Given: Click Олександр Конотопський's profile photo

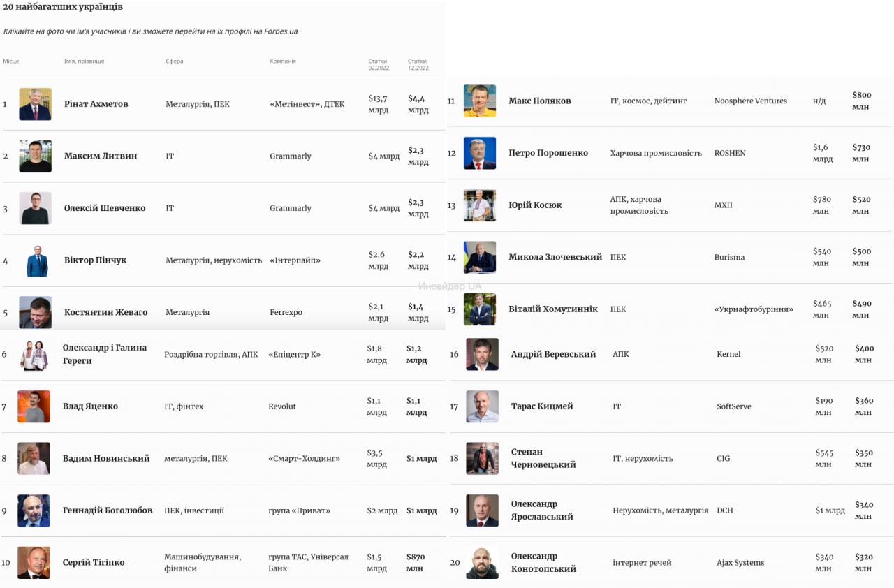Looking at the screenshot, I should (482, 563).
